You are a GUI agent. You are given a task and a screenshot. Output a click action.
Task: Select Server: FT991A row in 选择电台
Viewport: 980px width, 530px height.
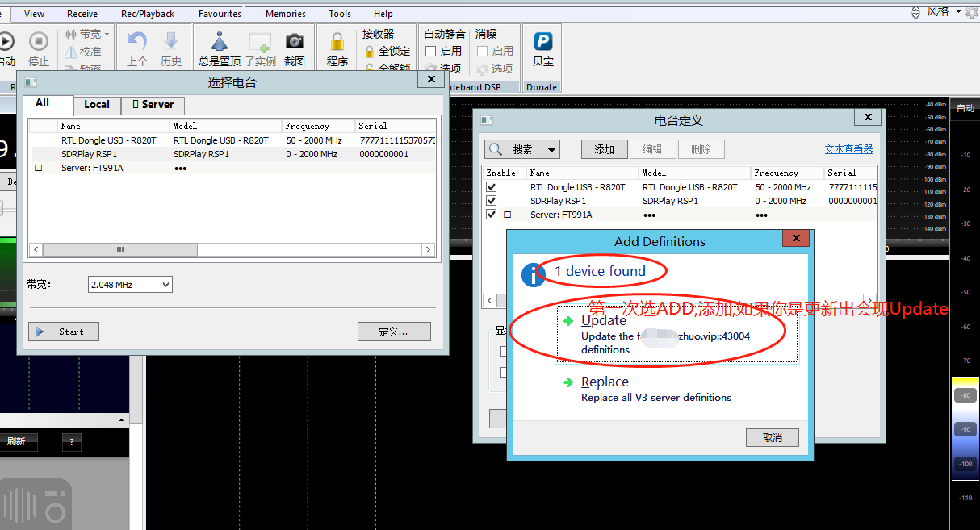click(x=232, y=168)
